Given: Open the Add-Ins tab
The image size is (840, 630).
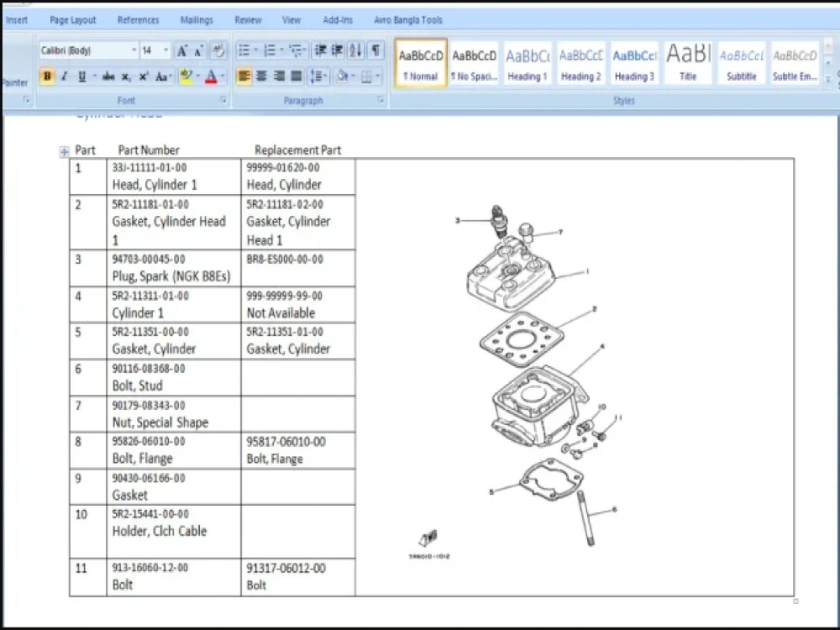Looking at the screenshot, I should click(x=338, y=20).
